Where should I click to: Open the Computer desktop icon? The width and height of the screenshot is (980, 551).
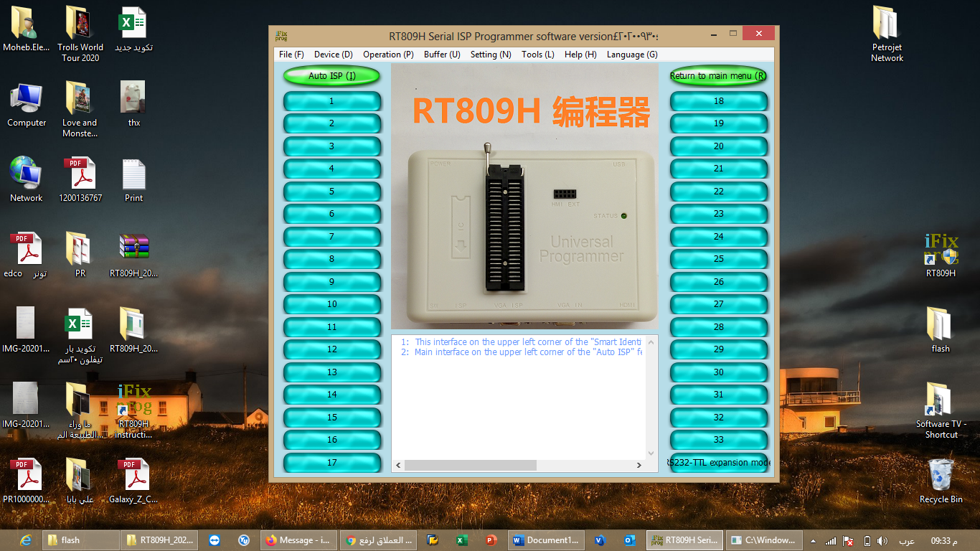pos(27,105)
